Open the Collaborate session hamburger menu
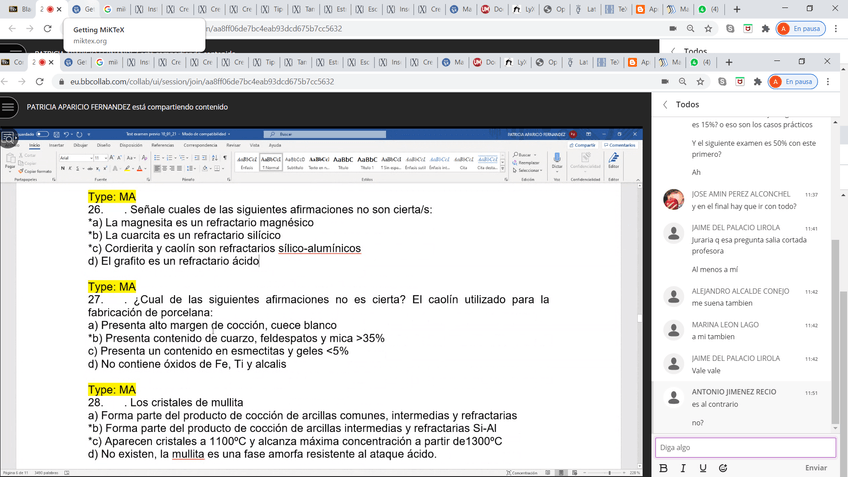Viewport: 848px width, 477px height. [9, 107]
